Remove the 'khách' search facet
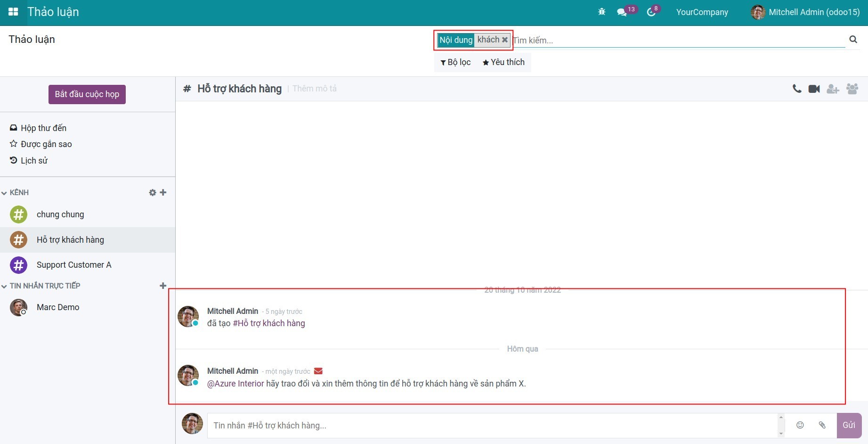The height and width of the screenshot is (444, 868). (505, 40)
